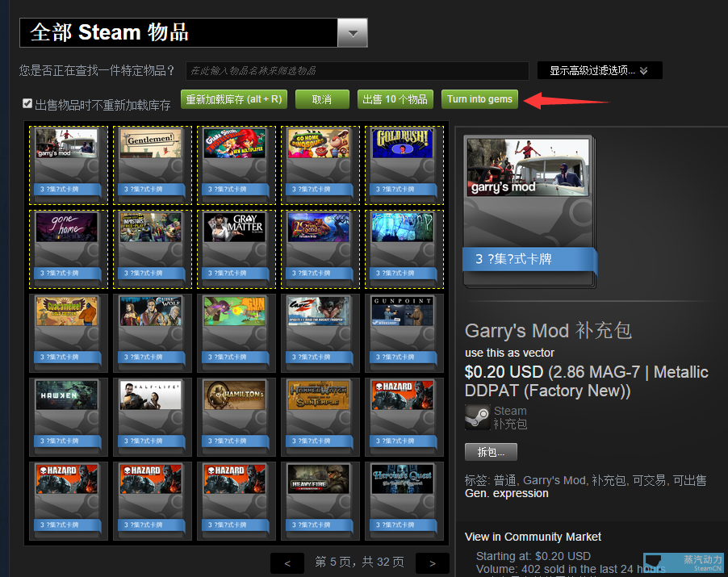Click the 拆包... unpack button
Image resolution: width=728 pixels, height=577 pixels.
491,452
